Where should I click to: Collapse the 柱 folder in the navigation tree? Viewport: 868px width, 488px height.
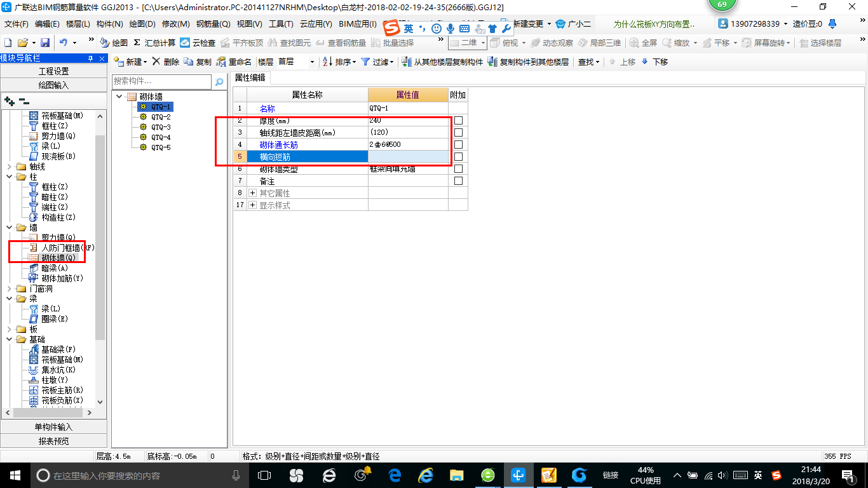point(9,177)
